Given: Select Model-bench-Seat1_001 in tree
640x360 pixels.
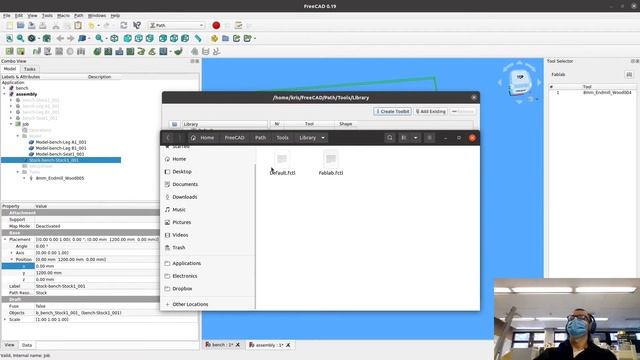Looking at the screenshot, I should tap(60, 154).
